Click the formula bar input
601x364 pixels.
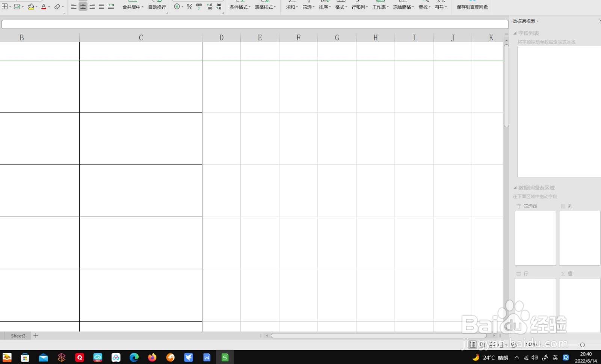pyautogui.click(x=255, y=24)
